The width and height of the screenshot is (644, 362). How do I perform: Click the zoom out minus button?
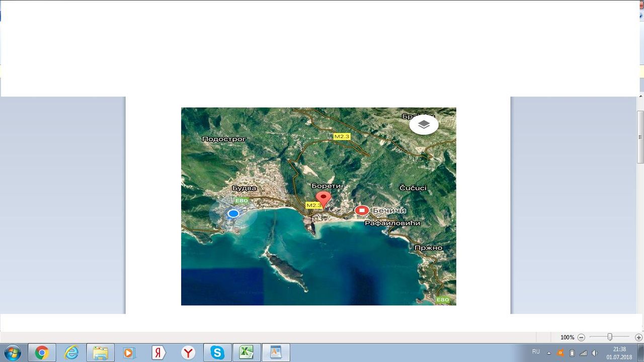(x=581, y=337)
